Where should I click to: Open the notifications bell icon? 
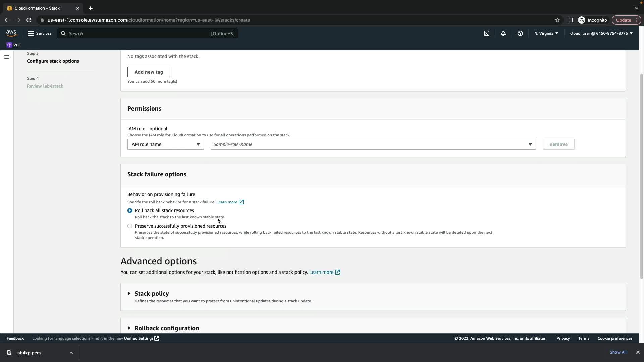[x=503, y=33]
